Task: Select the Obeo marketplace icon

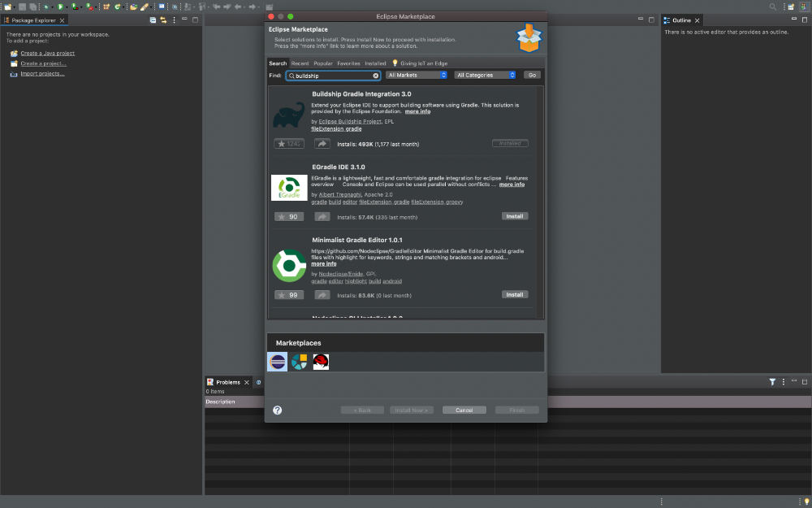Action: [299, 362]
